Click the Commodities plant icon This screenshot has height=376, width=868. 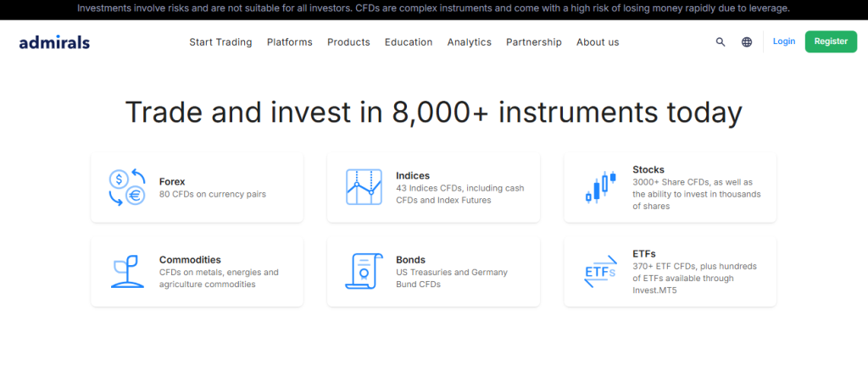click(x=127, y=271)
